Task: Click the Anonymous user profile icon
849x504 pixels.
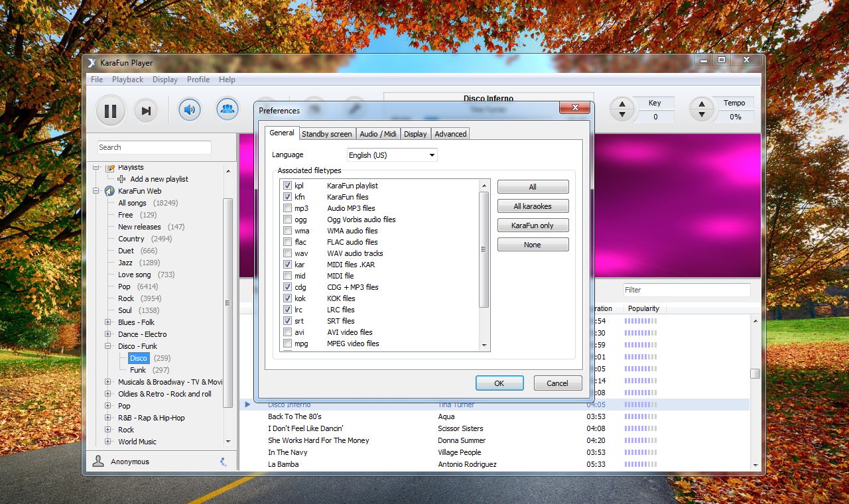Action: [x=98, y=461]
